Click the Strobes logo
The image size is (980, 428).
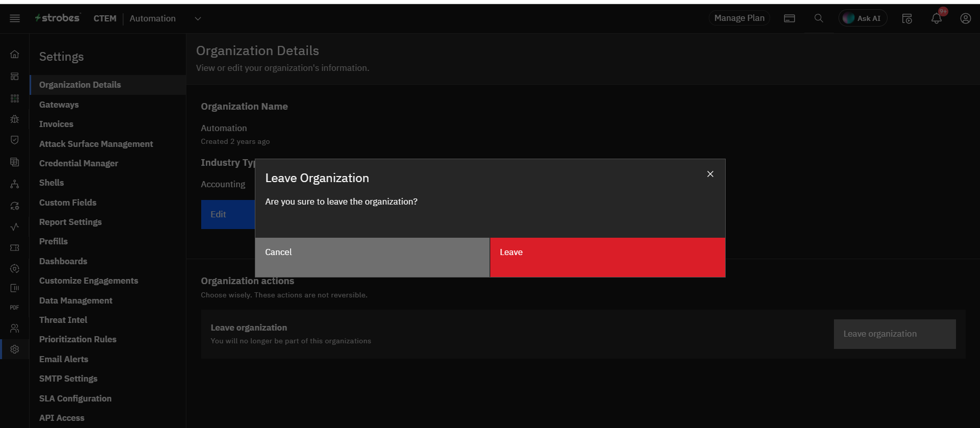pyautogui.click(x=57, y=18)
